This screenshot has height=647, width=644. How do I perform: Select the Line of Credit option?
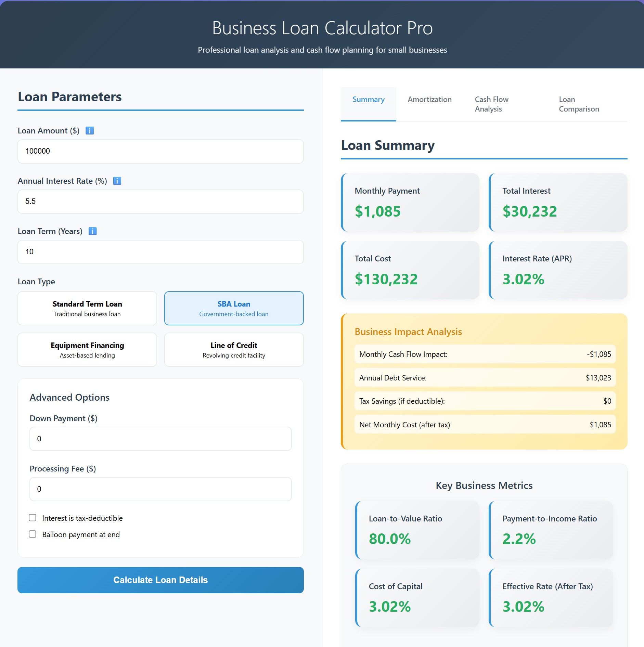point(234,350)
